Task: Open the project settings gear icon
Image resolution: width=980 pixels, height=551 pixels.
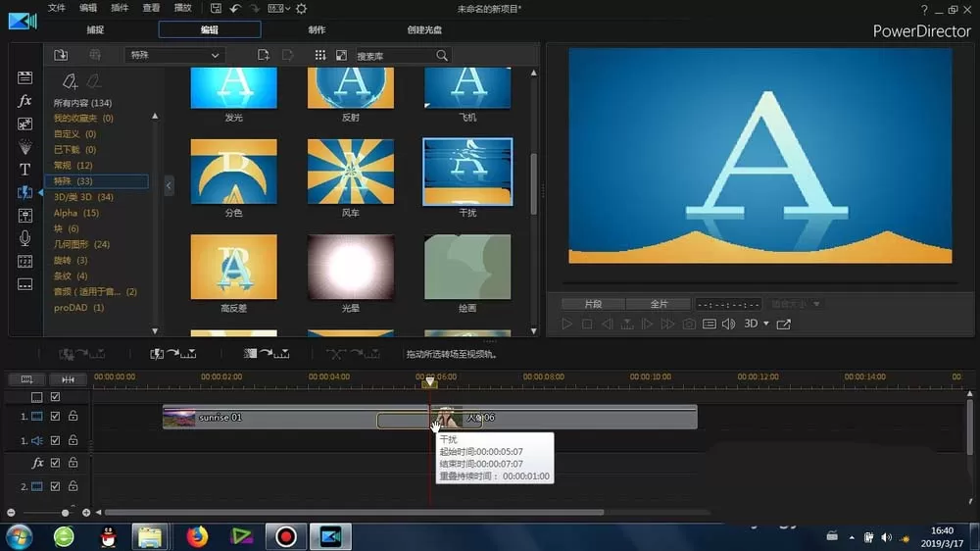Action: click(x=301, y=9)
